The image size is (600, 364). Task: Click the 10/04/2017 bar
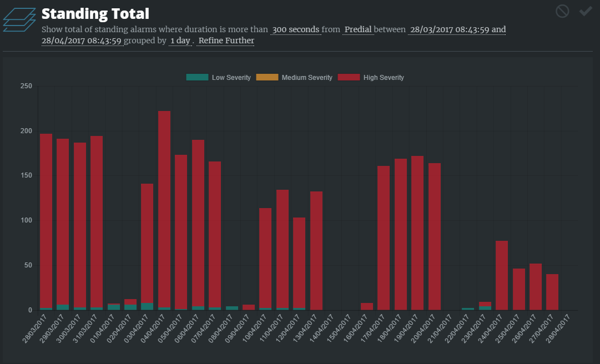click(x=265, y=259)
